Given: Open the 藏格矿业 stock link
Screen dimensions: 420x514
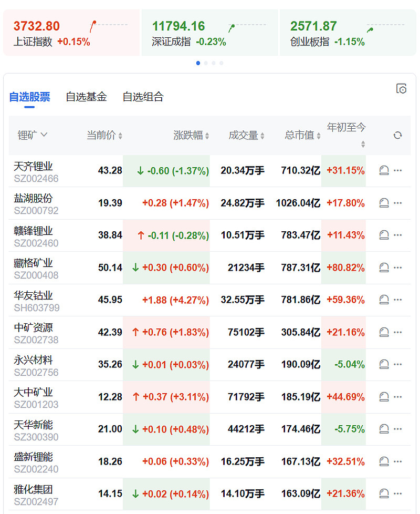Looking at the screenshot, I should pos(33,263).
